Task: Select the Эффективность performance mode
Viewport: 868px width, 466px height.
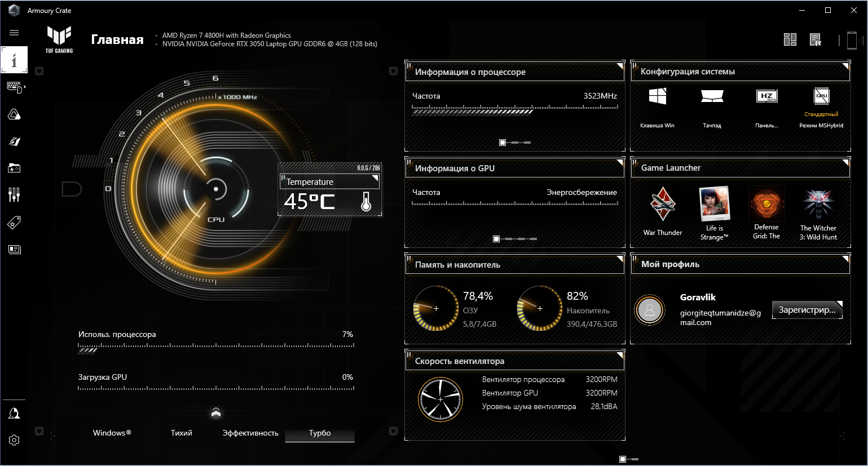Action: point(250,433)
